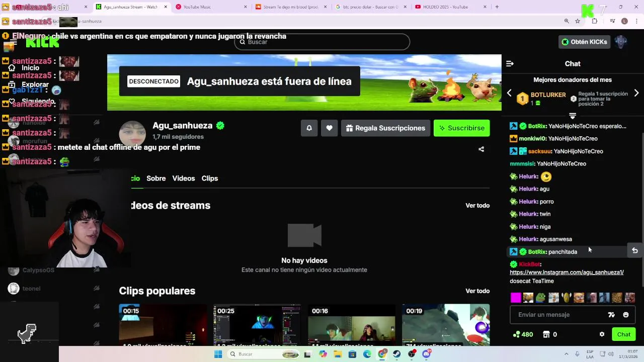644x362 pixels.
Task: Click the reply arrow on BotRix message
Action: point(635,250)
